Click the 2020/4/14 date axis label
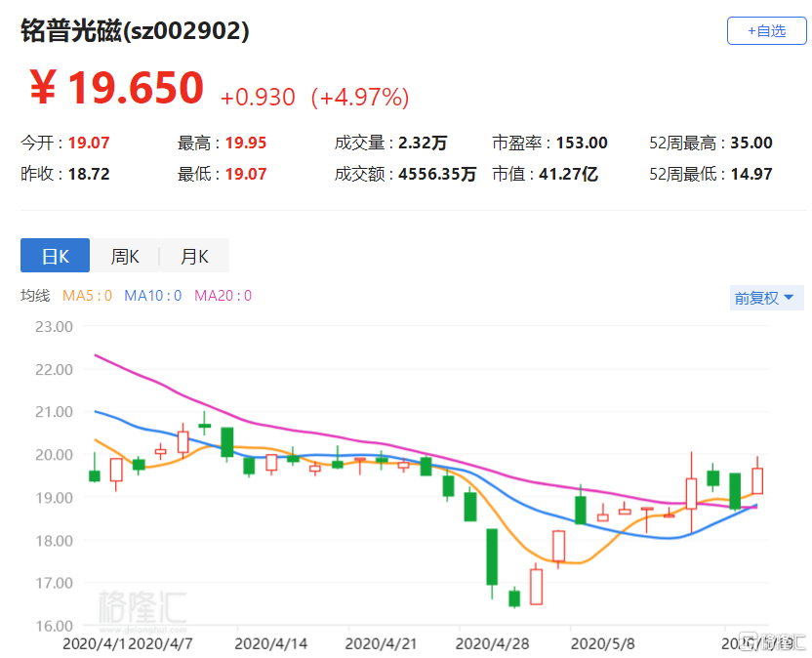 (x=271, y=644)
